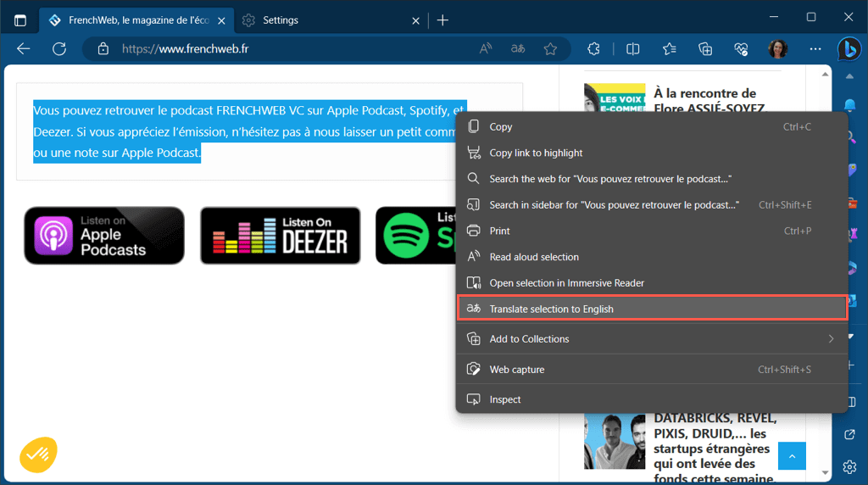The image size is (868, 485).
Task: Add page to favorites with star icon
Action: coord(550,49)
